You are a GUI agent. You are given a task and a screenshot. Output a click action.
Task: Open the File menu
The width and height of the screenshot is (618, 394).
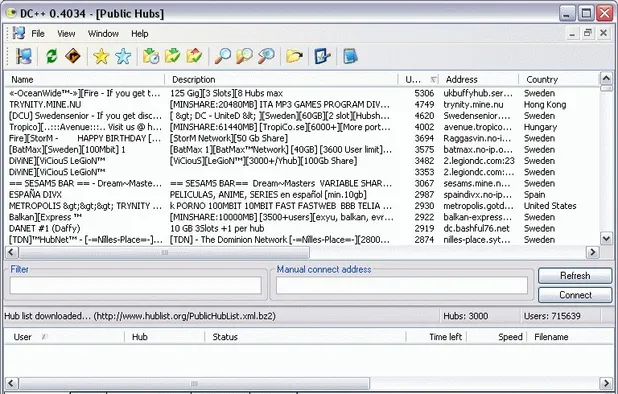coord(38,33)
